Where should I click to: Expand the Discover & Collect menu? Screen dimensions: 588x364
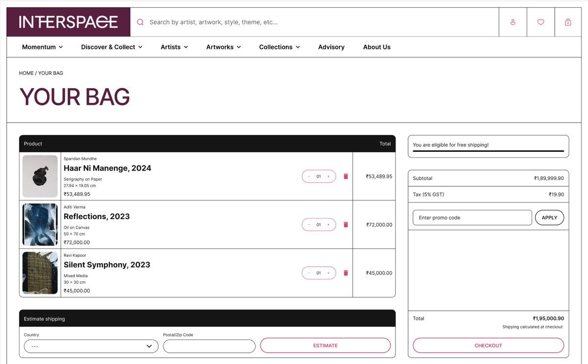point(112,47)
